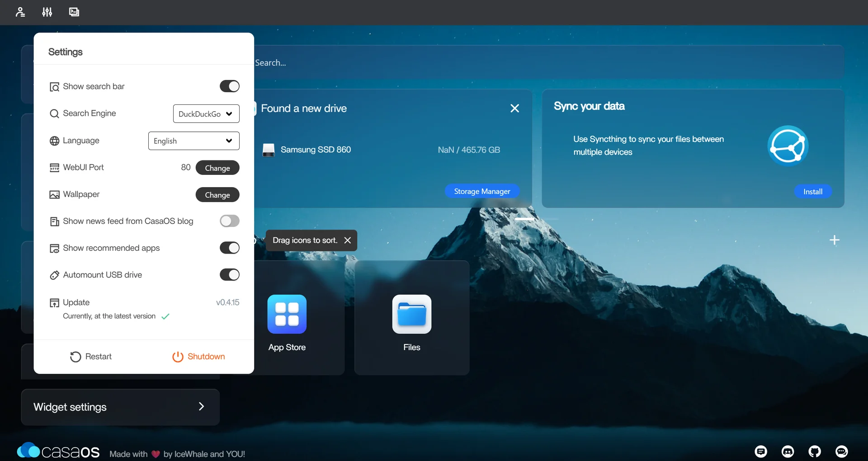Click the CasaOS logo in footer

pos(58,451)
